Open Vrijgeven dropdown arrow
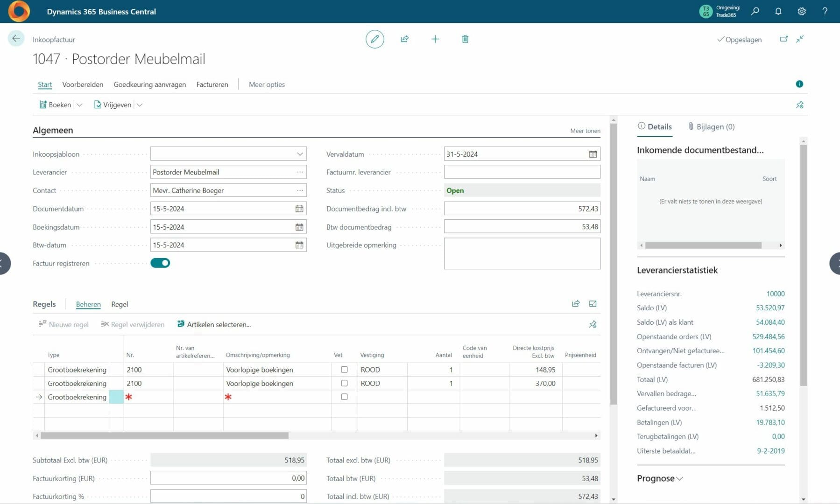 [x=139, y=105]
